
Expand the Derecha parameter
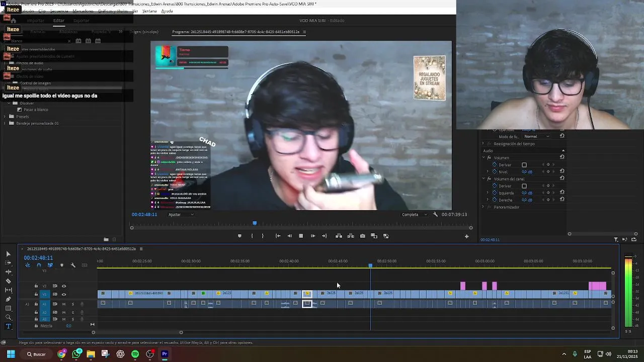click(x=488, y=200)
